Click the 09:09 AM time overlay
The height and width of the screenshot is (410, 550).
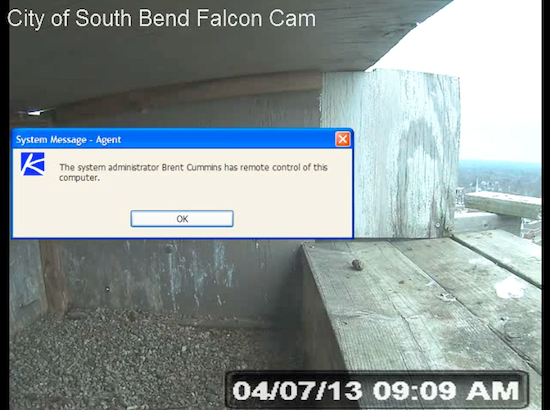click(446, 390)
